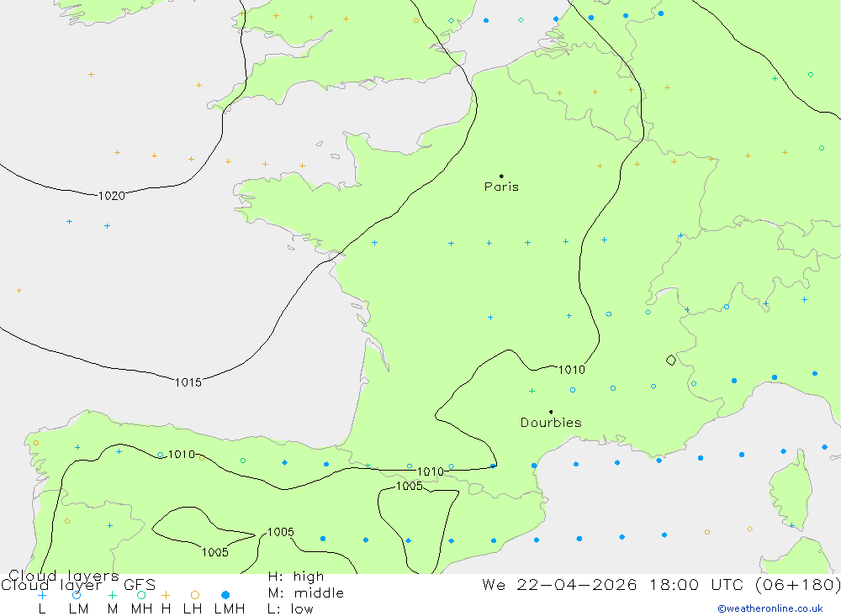Click the 1005 label just below the Pyrenees 1010

click(410, 487)
